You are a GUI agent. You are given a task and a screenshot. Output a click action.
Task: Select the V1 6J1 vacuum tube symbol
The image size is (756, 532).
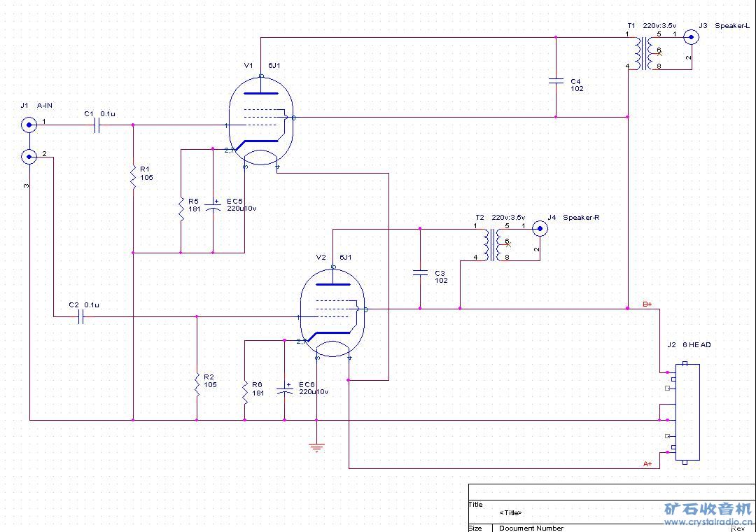pos(261,120)
